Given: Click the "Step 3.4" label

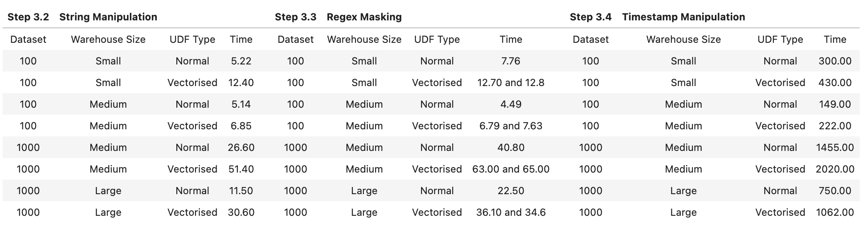Looking at the screenshot, I should tap(590, 17).
